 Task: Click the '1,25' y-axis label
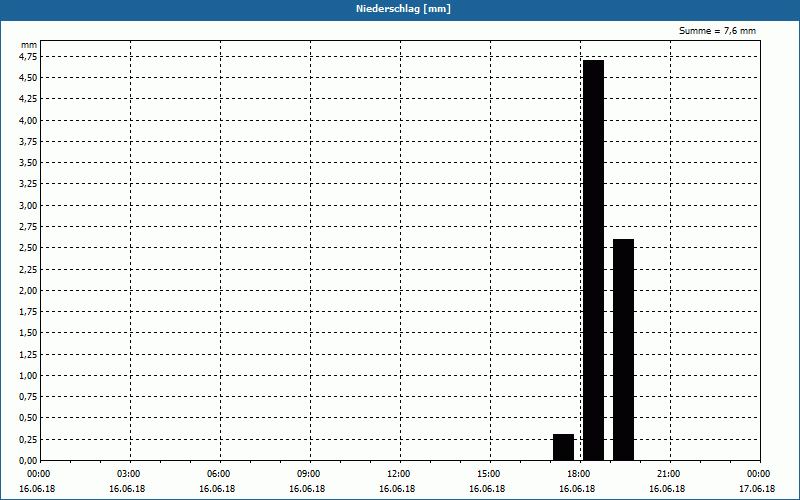(28, 354)
